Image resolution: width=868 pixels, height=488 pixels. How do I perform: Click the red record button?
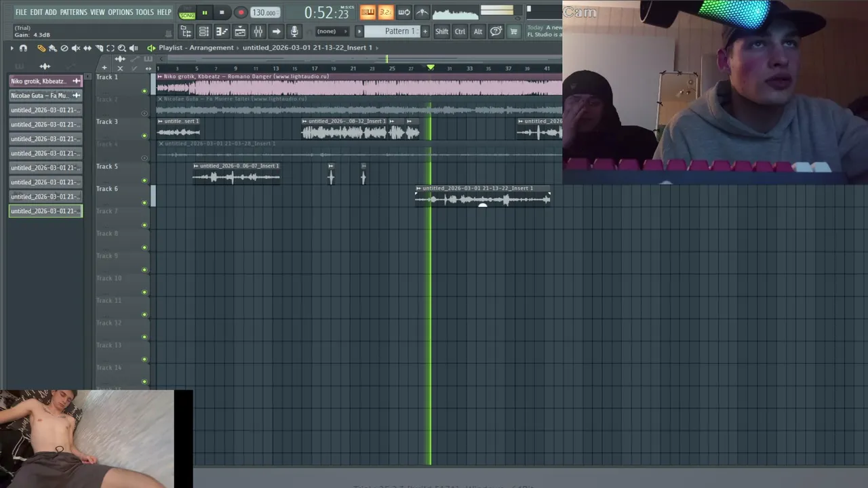tap(240, 12)
